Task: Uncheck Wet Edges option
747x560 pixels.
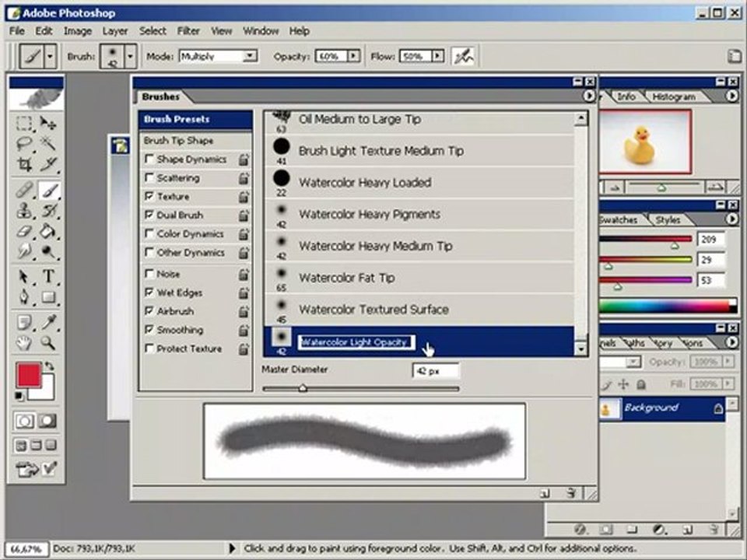Action: (x=149, y=292)
